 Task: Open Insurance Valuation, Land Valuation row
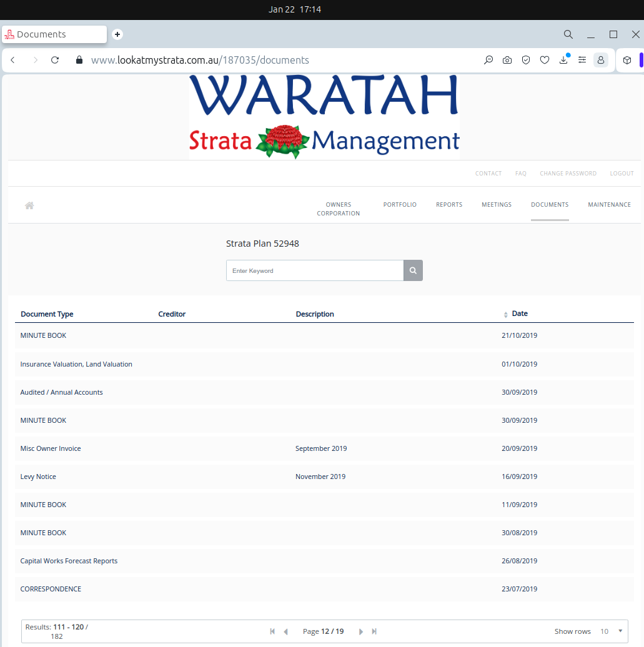click(324, 364)
